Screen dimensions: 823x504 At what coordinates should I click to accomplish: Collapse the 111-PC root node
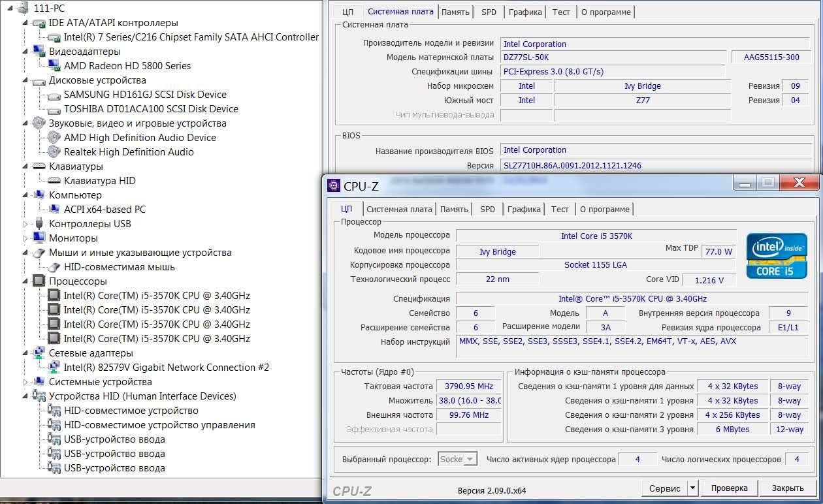[x=9, y=8]
